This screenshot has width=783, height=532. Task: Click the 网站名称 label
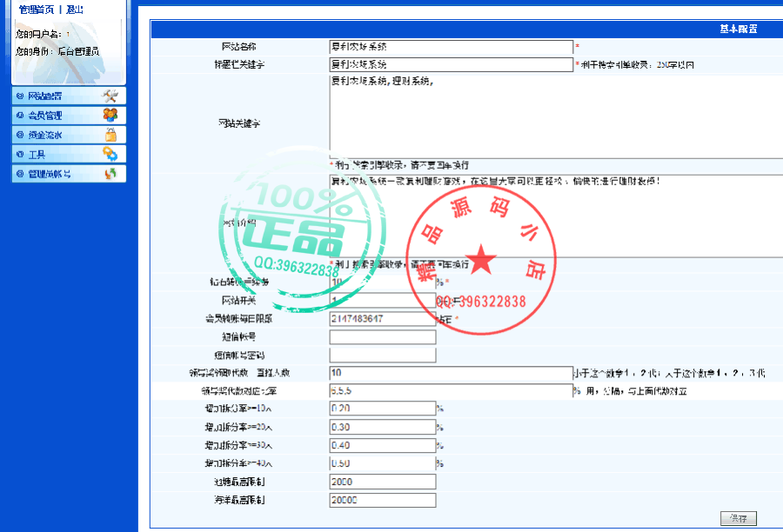(238, 47)
